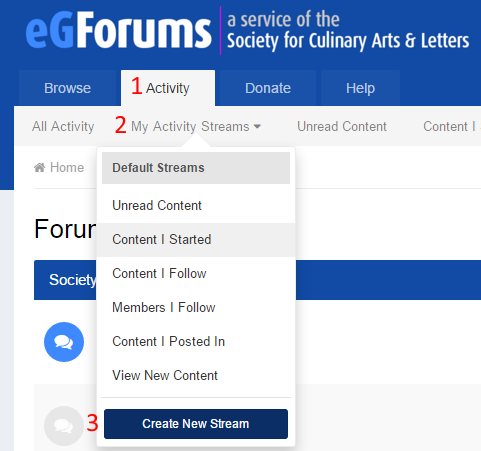481x451 pixels.
Task: Open Unread Content in the sub-navigation bar
Action: (342, 126)
